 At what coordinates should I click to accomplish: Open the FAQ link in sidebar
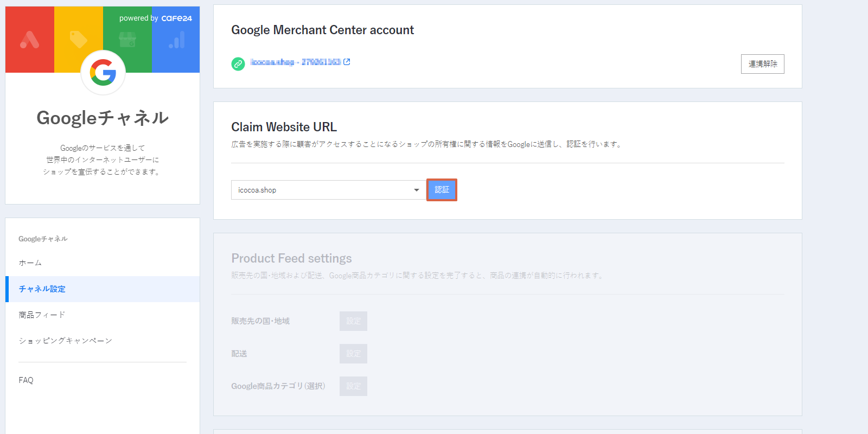[26, 380]
